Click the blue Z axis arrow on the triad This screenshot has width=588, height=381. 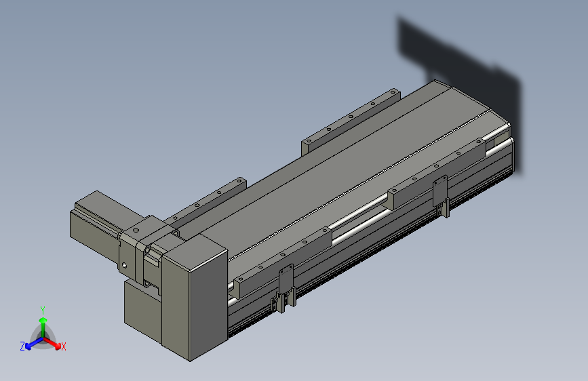(34, 344)
